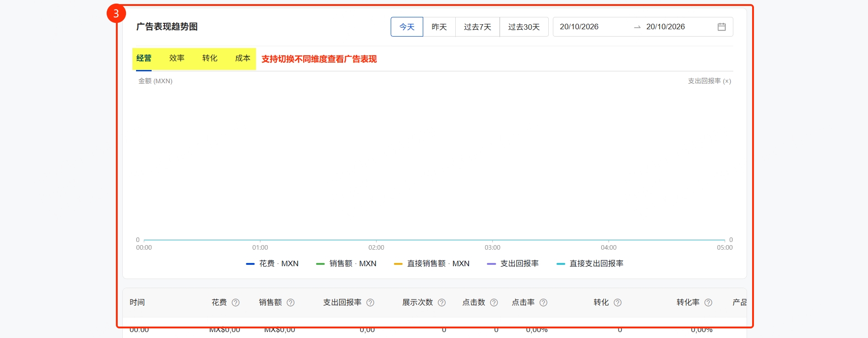The height and width of the screenshot is (338, 868).
Task: Click the help icon next to 转化 column
Action: 617,302
